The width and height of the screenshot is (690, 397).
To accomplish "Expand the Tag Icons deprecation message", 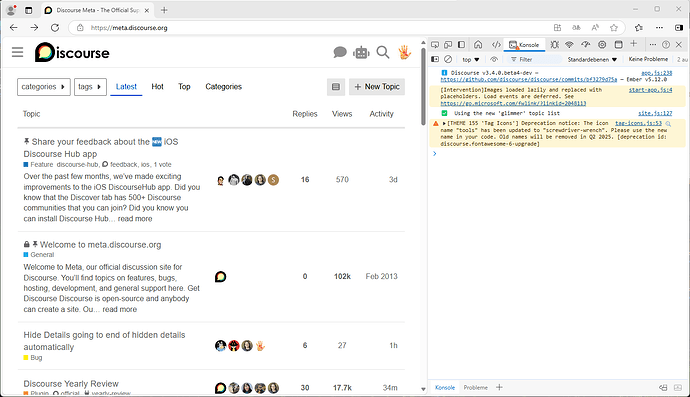I will coord(444,123).
